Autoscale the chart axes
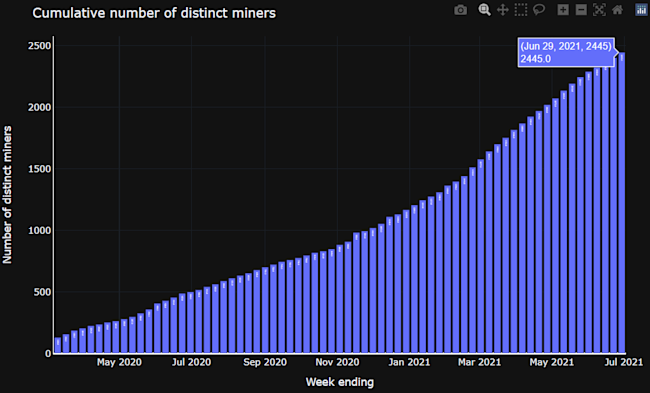The image size is (650, 393). pos(599,10)
